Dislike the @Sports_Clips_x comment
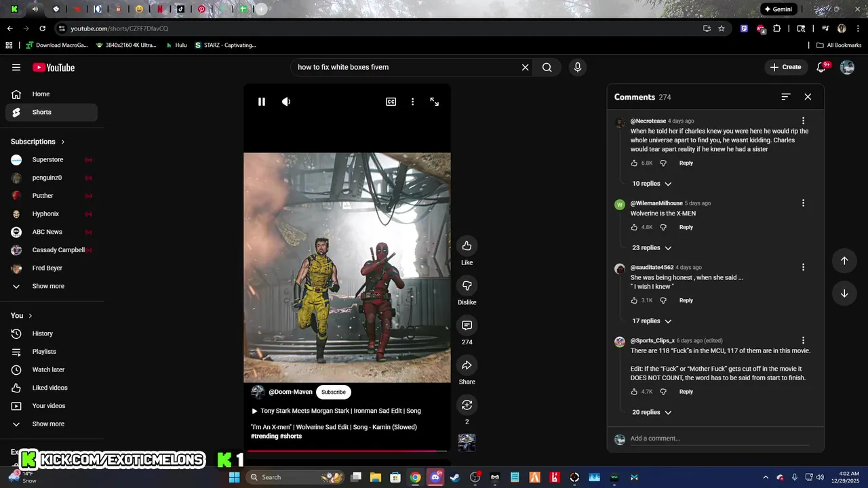868x488 pixels. pos(663,392)
